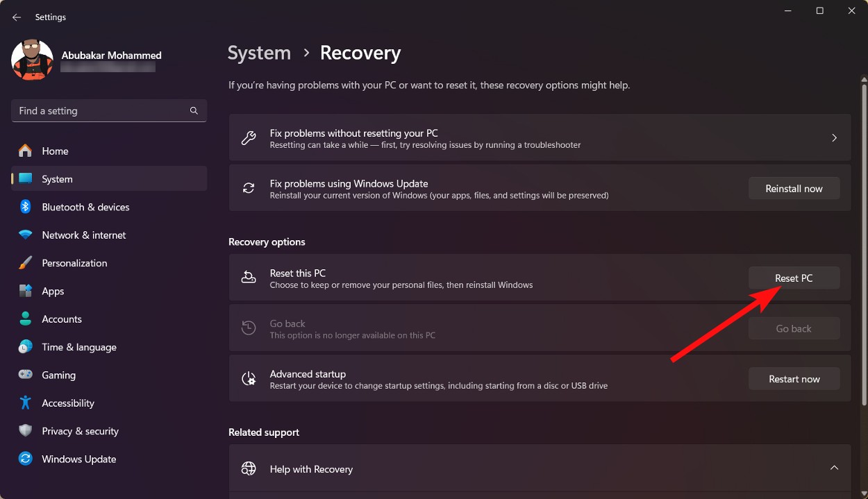This screenshot has width=868, height=499.
Task: Expand Fix problems without resetting your PC
Action: pos(834,137)
